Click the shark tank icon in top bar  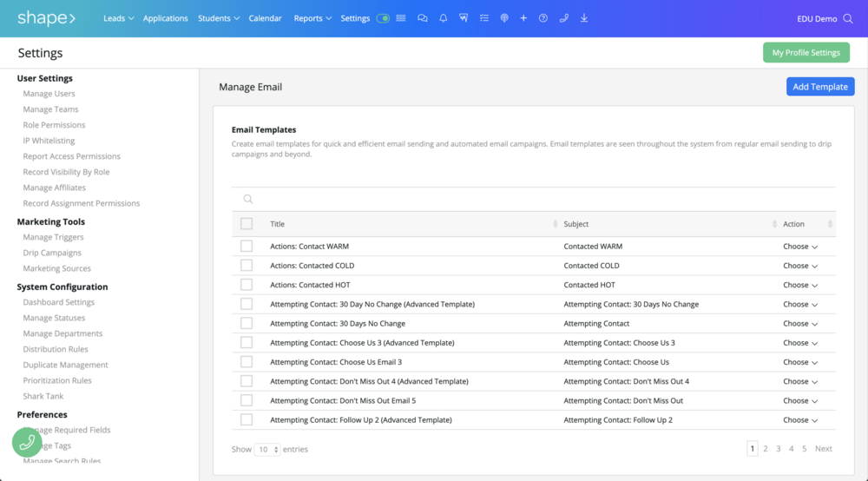tap(464, 18)
